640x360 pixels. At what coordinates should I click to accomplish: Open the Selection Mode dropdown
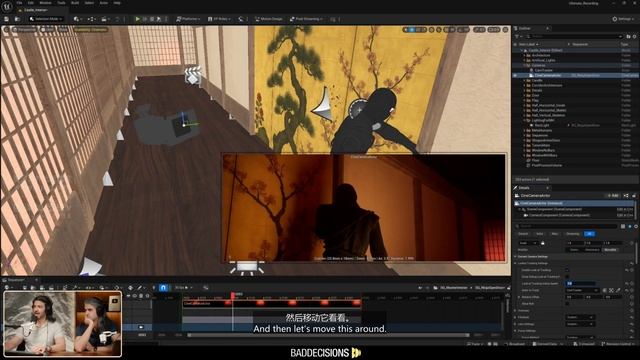pyautogui.click(x=46, y=19)
